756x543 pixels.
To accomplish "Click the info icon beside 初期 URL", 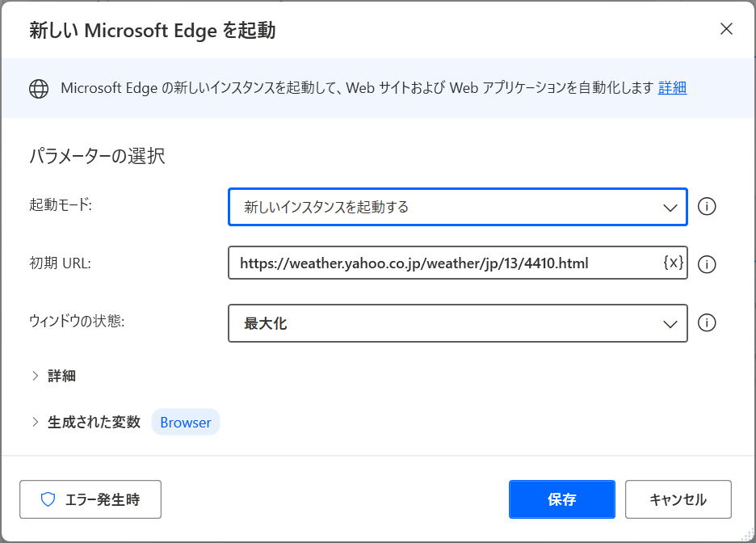I will click(707, 264).
